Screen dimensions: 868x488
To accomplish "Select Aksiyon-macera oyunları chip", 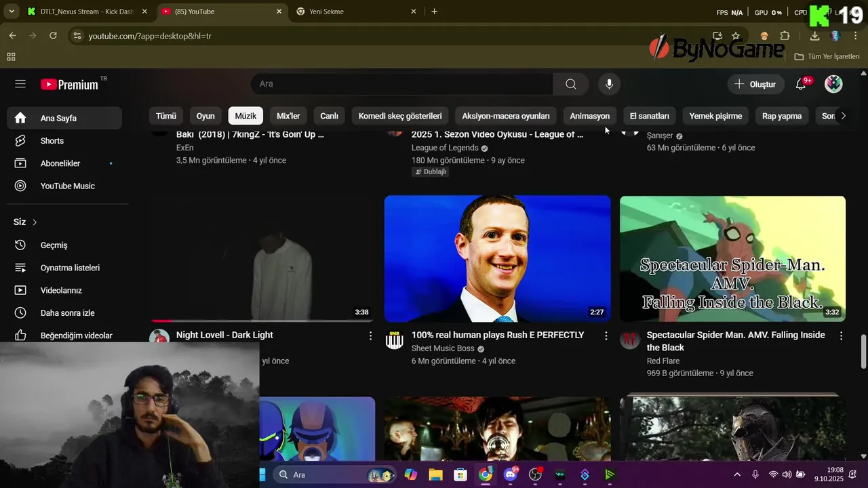I will (x=506, y=116).
